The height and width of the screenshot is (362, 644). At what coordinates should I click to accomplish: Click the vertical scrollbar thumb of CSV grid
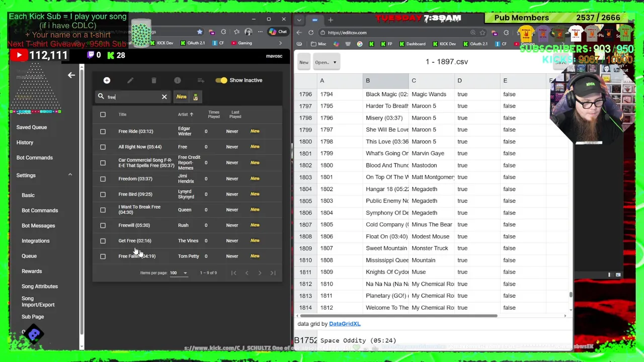(x=571, y=295)
